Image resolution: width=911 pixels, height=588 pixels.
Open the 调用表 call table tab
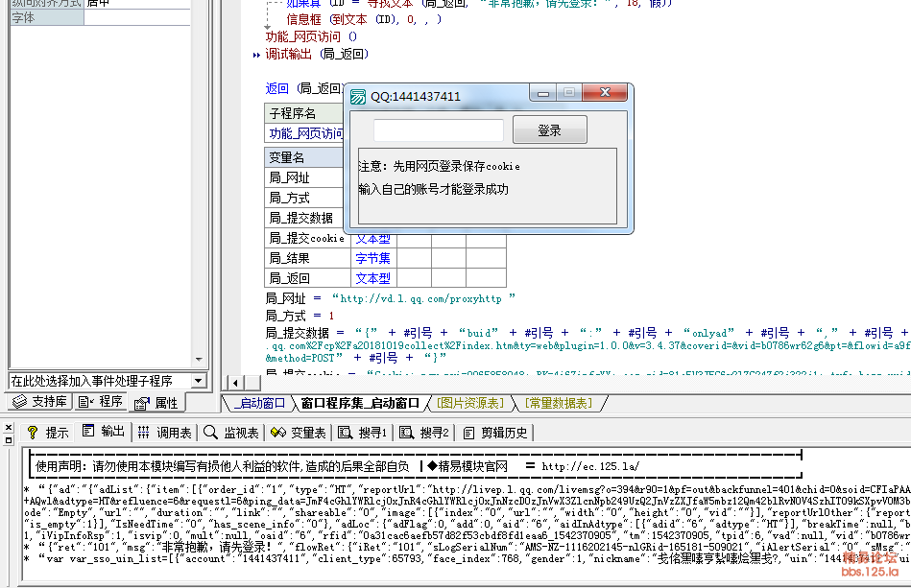point(165,433)
